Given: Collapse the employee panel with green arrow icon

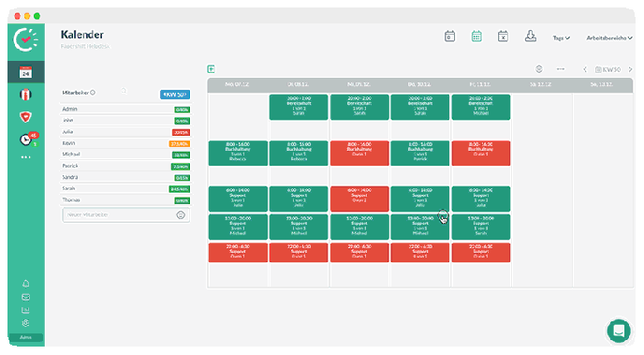Looking at the screenshot, I should pyautogui.click(x=212, y=69).
